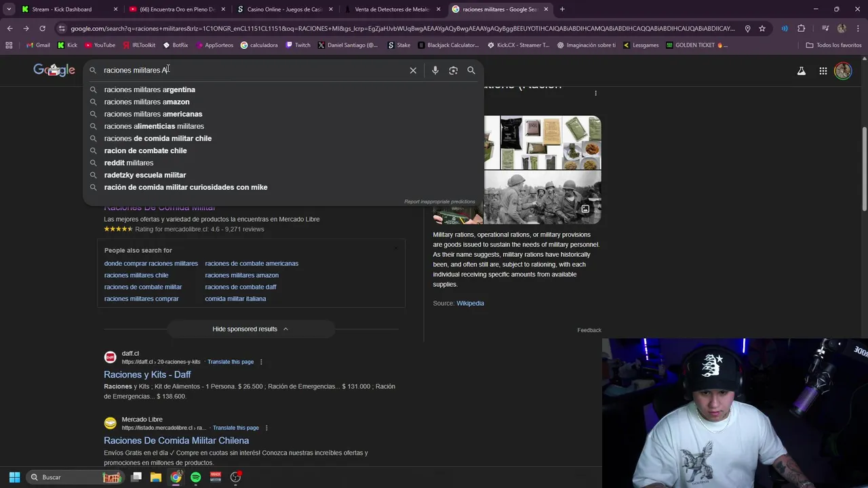Select suggestion reddit militares
Screen dimensions: 868x488
283,163
